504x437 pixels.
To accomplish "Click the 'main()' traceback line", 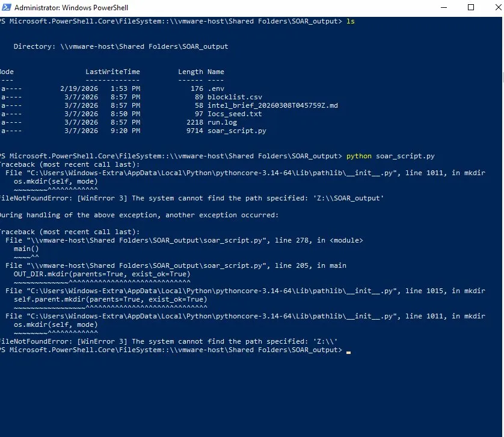I will [x=26, y=249].
